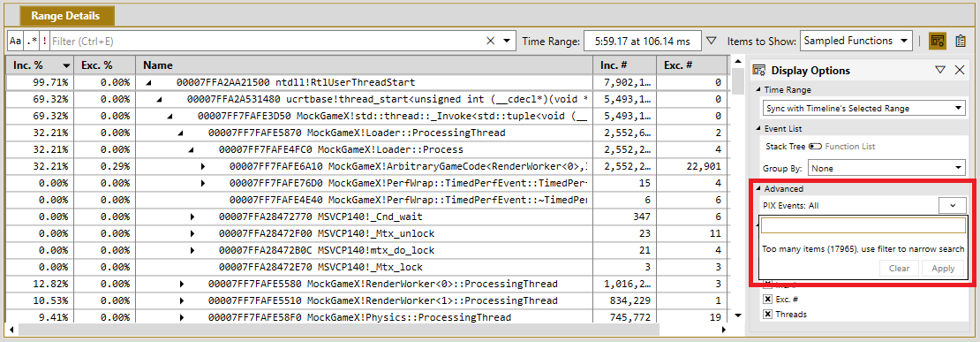
Task: Sort by the Inc. % column header
Action: pyautogui.click(x=40, y=65)
